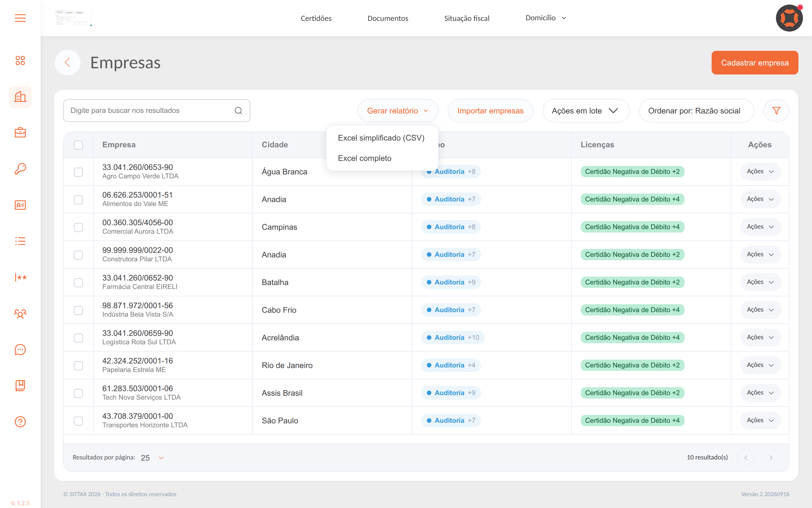This screenshot has width=812, height=508.
Task: Click the company logo in header
Action: (x=74, y=18)
